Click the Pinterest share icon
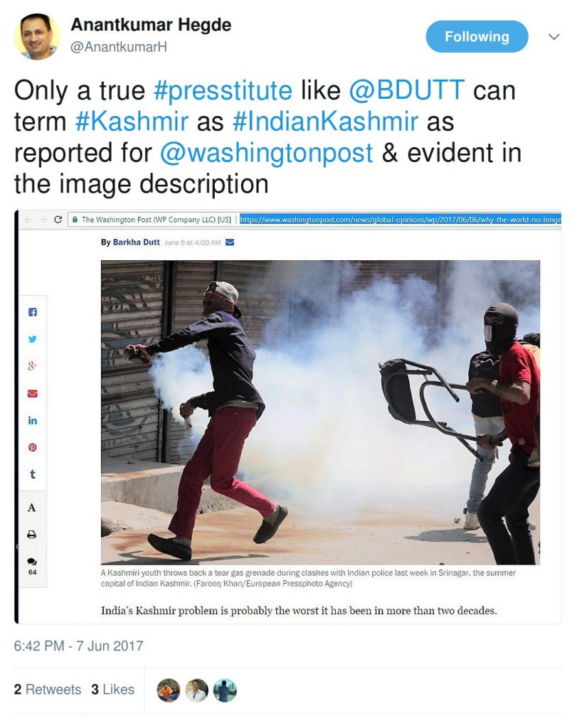The height and width of the screenshot is (728, 572). click(33, 448)
